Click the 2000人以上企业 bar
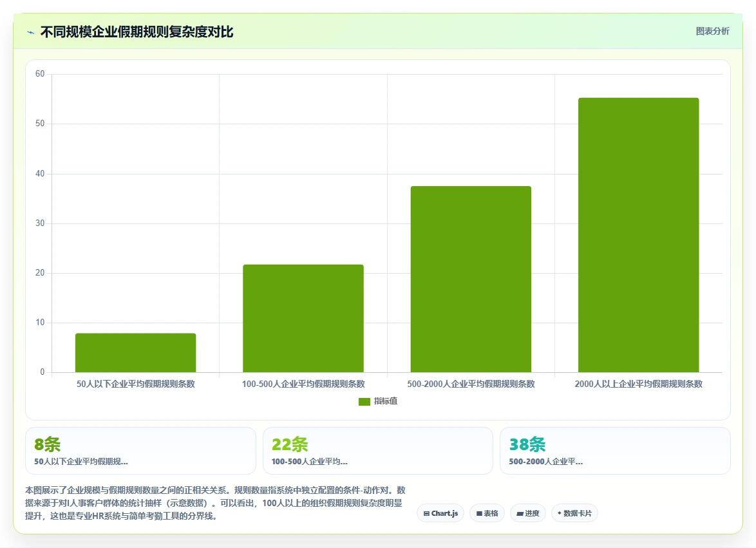Image resolution: width=756 pixels, height=548 pixels. point(638,235)
